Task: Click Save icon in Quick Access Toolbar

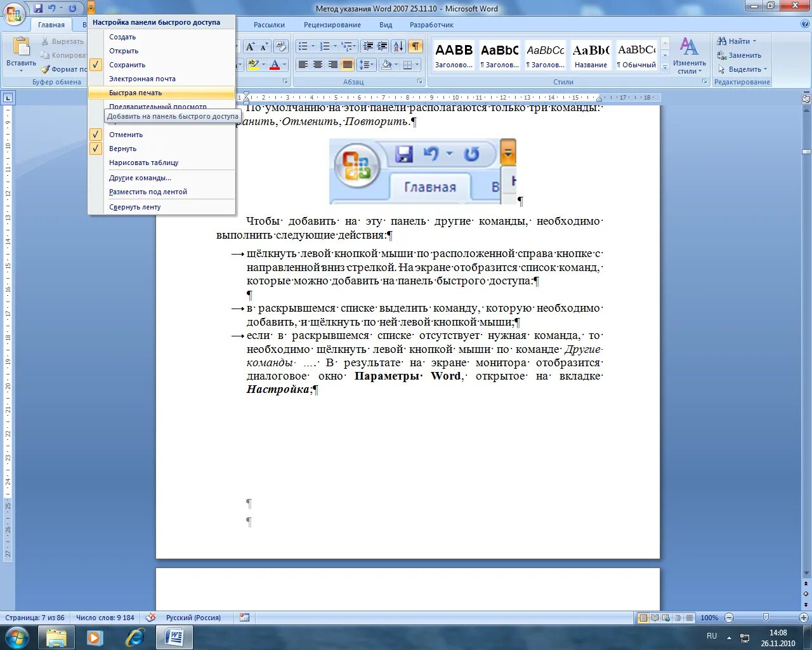Action: [38, 8]
